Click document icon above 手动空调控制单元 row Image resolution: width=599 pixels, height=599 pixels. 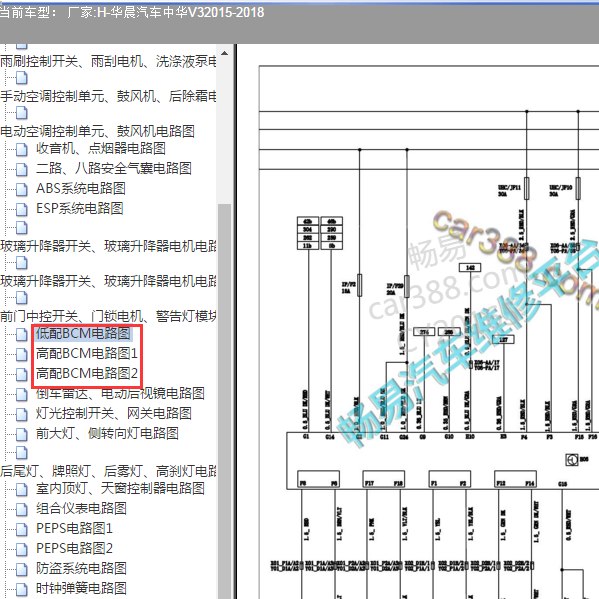click(x=22, y=78)
